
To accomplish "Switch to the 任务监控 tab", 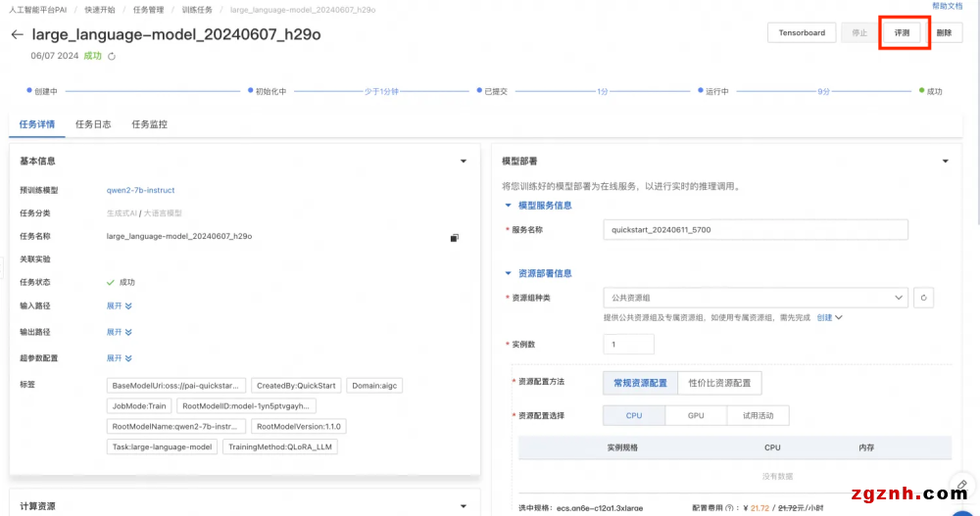I will pos(149,125).
